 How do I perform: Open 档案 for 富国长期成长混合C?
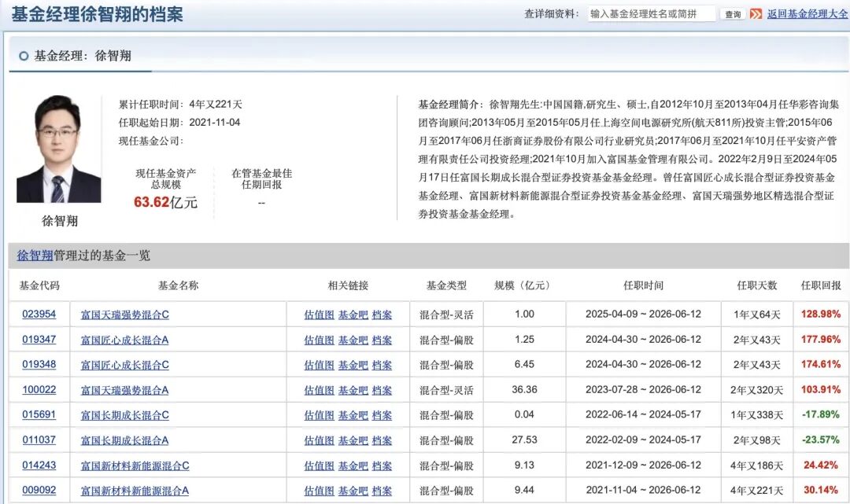pyautogui.click(x=382, y=415)
